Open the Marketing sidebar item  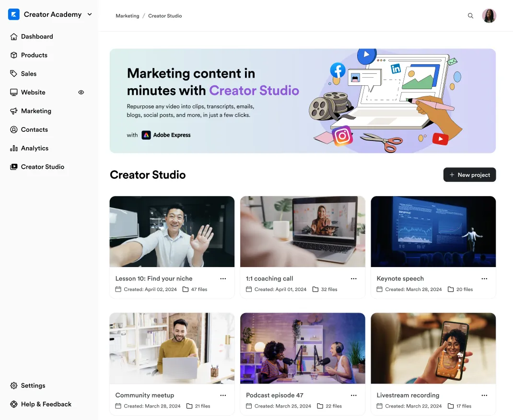tap(36, 111)
